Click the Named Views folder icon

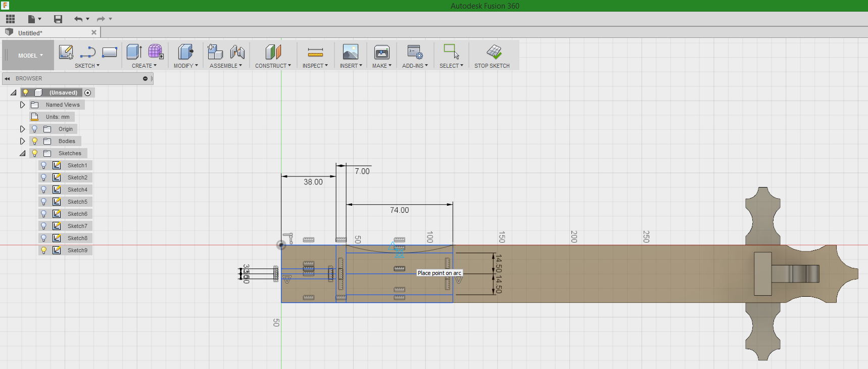click(x=35, y=105)
